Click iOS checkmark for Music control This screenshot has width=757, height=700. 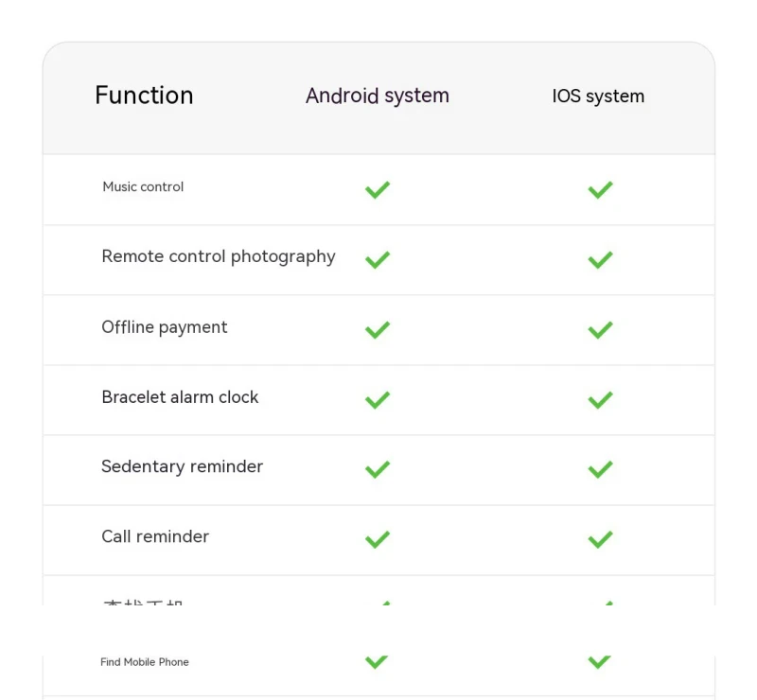pyautogui.click(x=600, y=190)
